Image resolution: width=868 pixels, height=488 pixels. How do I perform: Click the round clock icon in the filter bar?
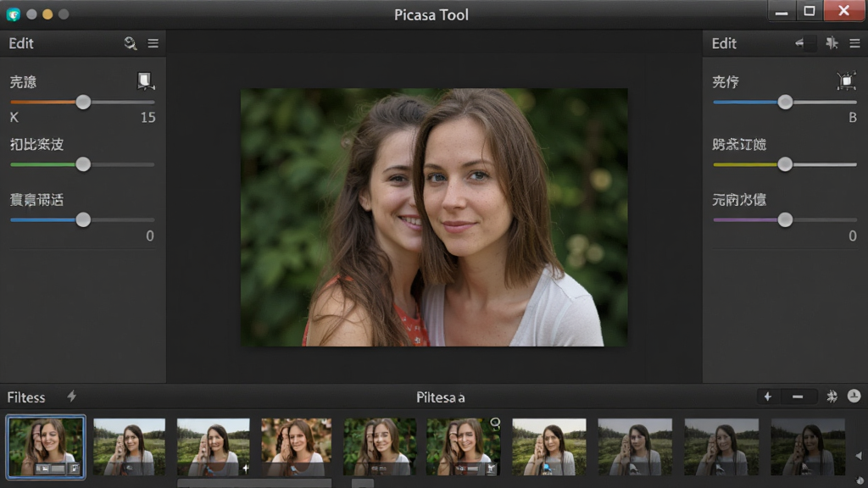point(854,396)
